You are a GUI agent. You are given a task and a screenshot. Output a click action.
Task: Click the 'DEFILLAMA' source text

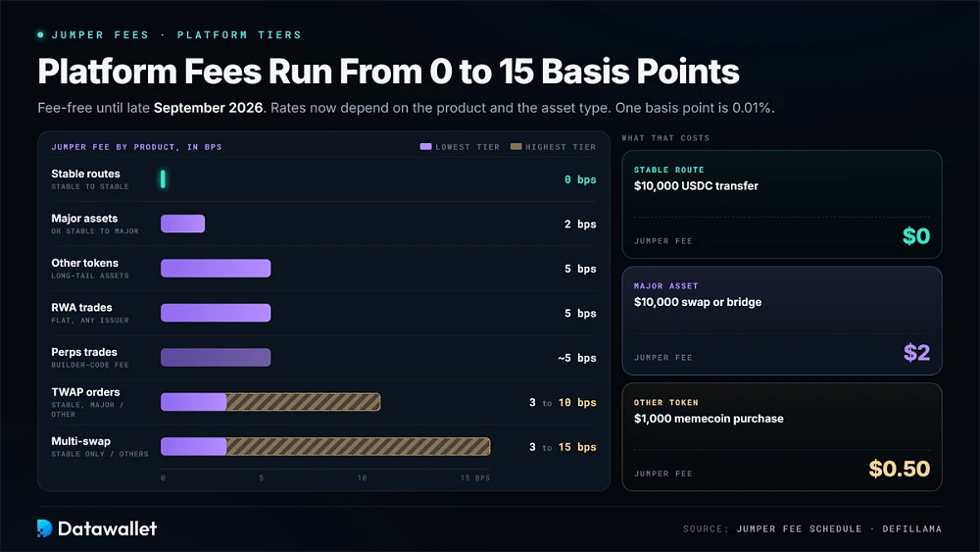(911, 528)
